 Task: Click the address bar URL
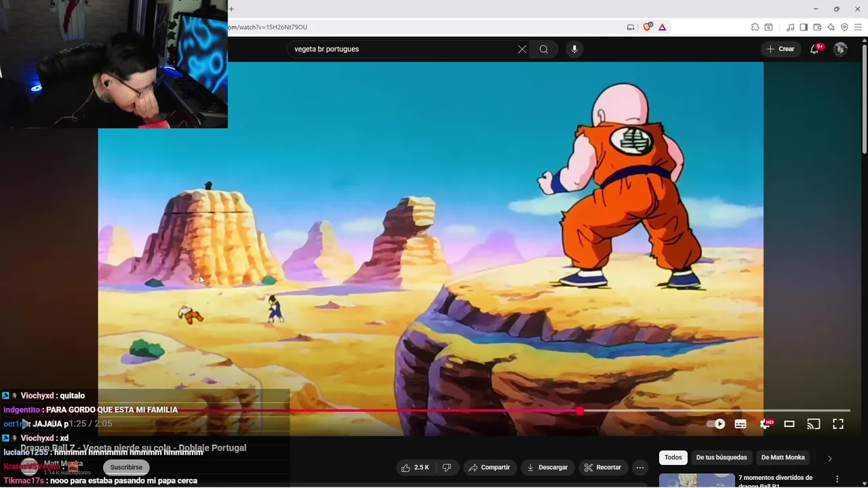pyautogui.click(x=268, y=27)
